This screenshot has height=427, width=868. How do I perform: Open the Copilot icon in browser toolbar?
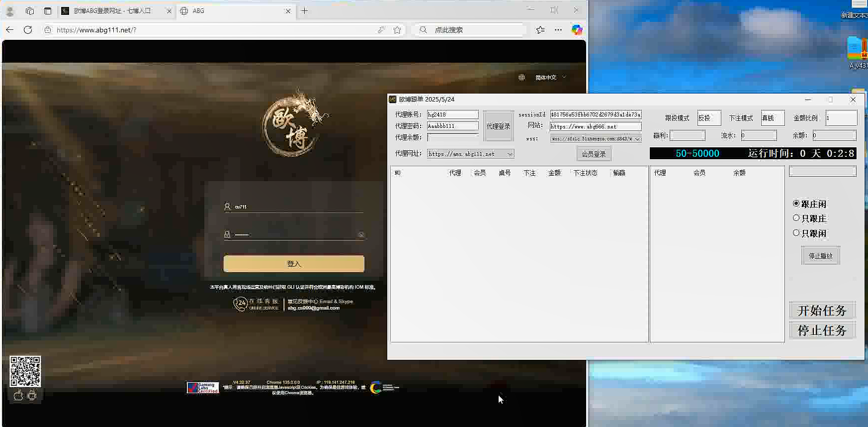point(577,30)
